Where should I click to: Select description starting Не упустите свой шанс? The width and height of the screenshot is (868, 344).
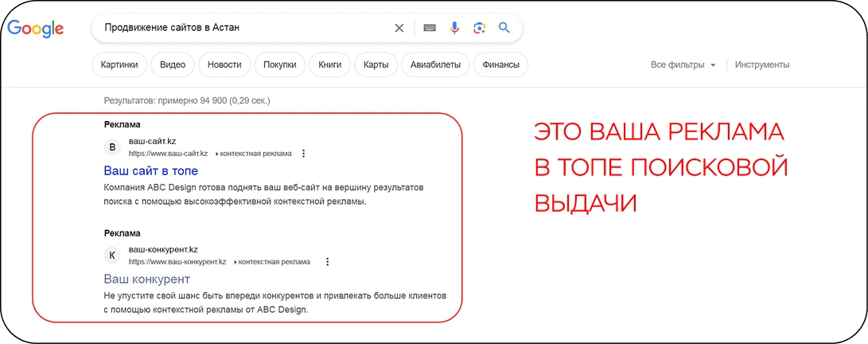pos(274,303)
